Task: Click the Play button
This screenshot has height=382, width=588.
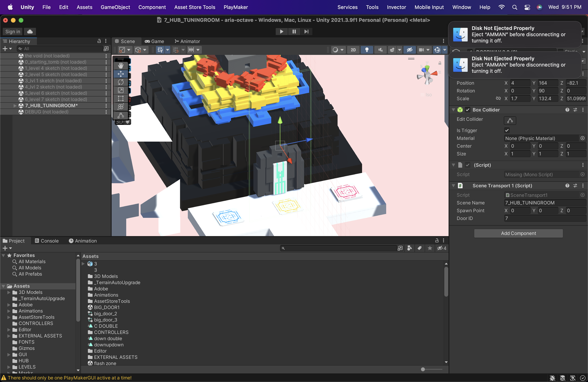Action: pyautogui.click(x=281, y=31)
